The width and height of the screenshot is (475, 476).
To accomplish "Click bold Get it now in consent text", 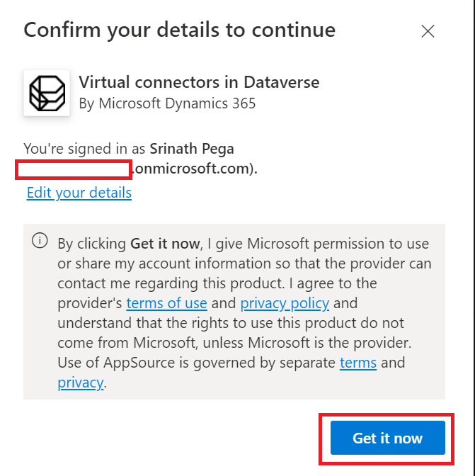I will click(x=165, y=244).
